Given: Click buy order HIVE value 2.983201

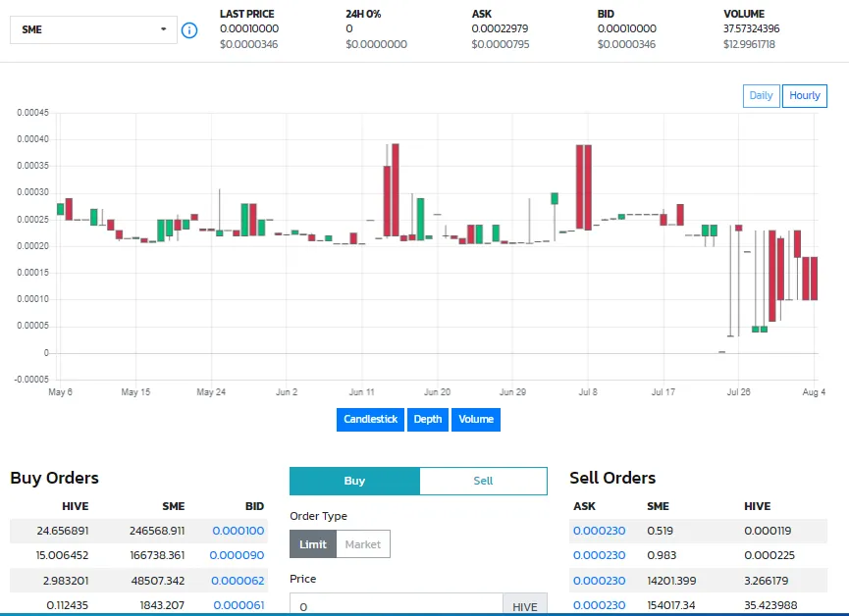Looking at the screenshot, I should tap(66, 581).
